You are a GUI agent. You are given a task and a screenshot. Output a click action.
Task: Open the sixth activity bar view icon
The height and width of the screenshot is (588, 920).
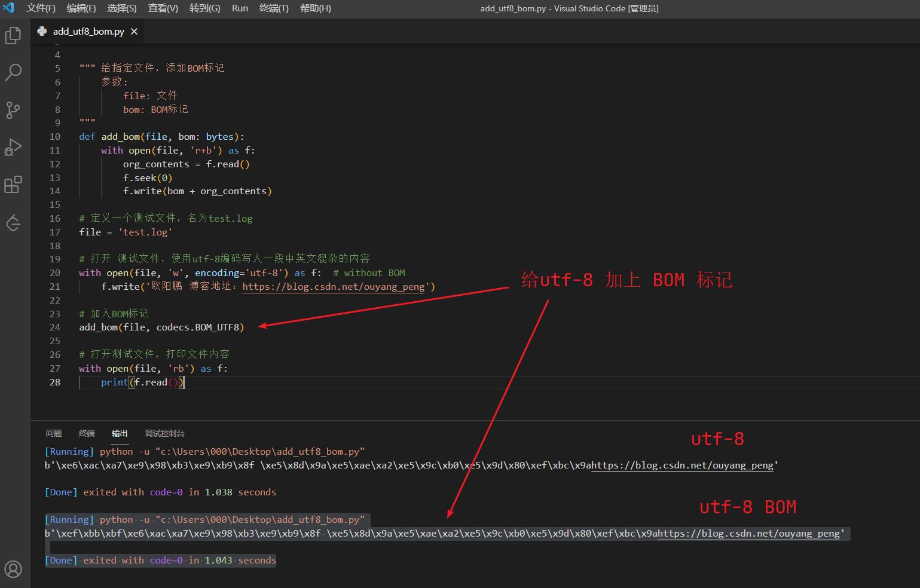click(13, 222)
